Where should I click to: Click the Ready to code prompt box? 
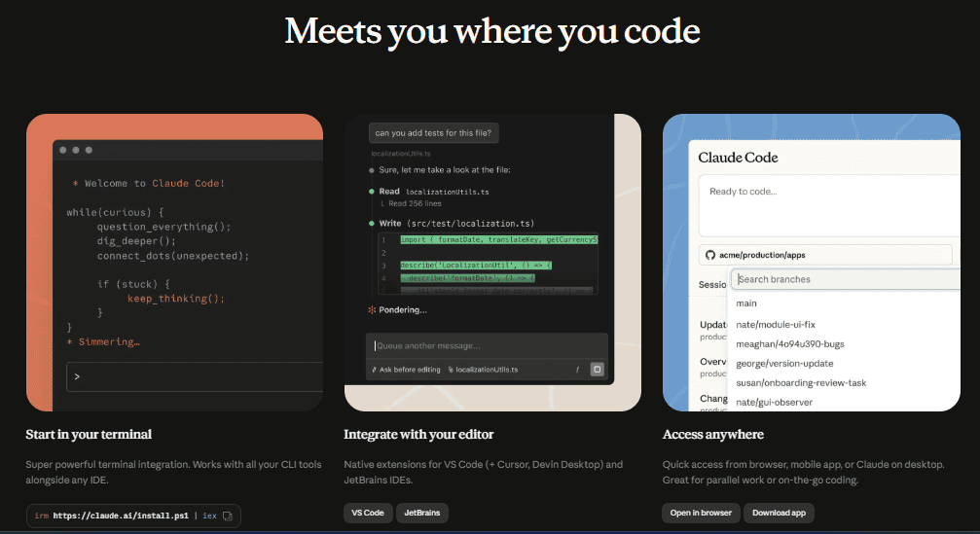[829, 205]
